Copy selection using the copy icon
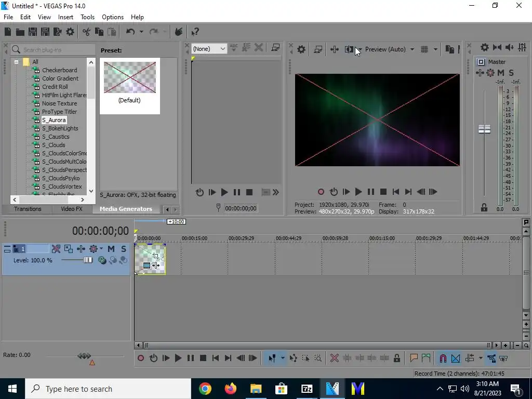This screenshot has height=399, width=532. coord(99,32)
